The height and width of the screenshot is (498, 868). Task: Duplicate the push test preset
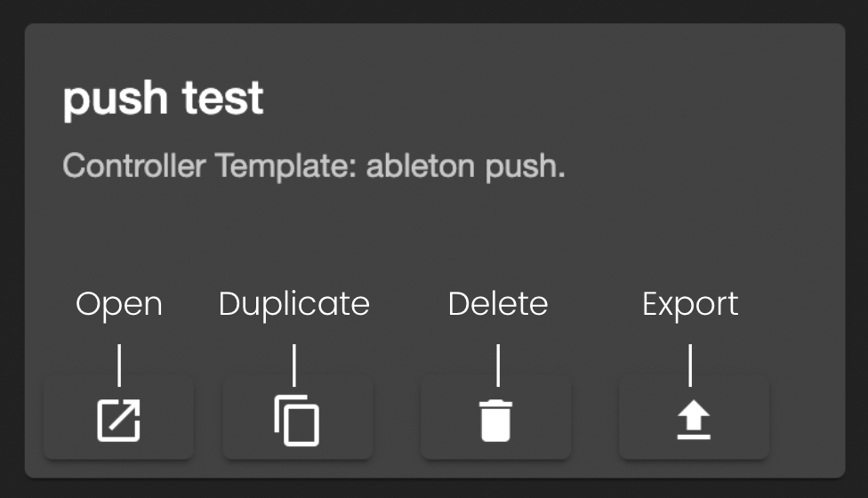pos(297,421)
